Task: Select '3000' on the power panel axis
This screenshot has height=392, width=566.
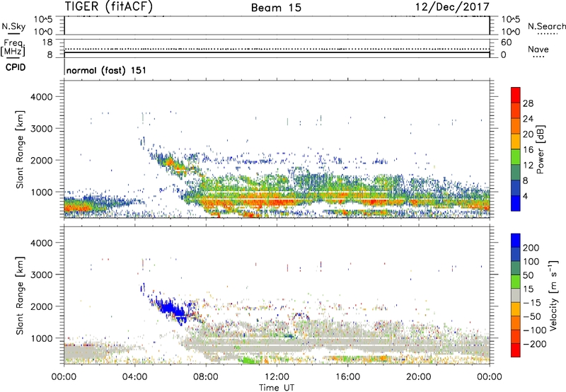Action: coord(42,129)
